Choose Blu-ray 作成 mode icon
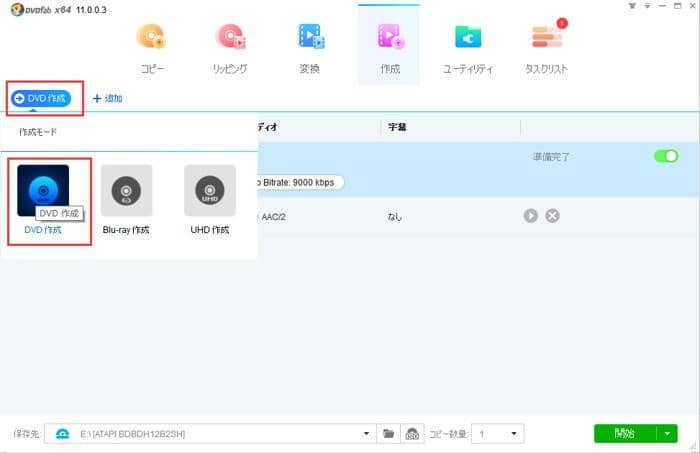 [x=126, y=190]
